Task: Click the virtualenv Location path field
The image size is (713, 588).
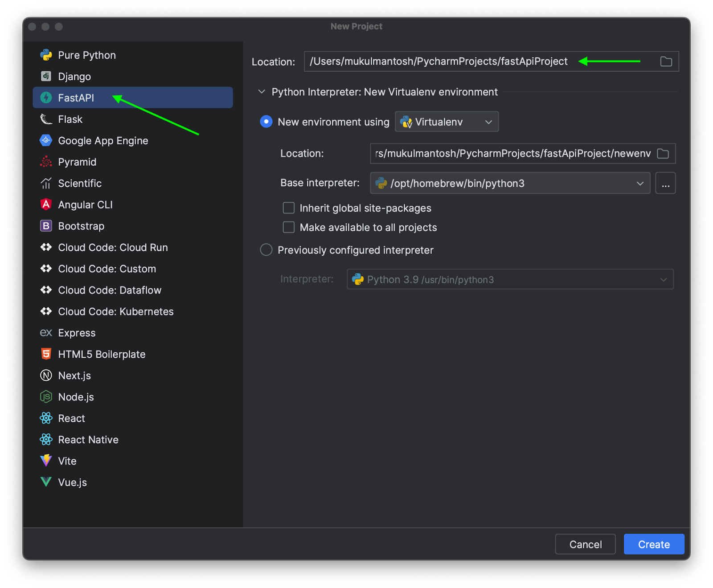Action: pos(523,154)
